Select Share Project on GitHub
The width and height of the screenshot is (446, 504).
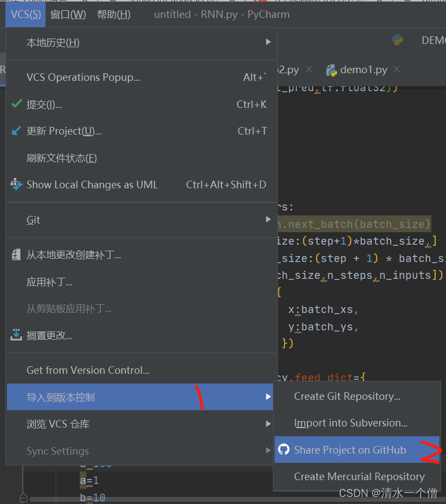357,450
